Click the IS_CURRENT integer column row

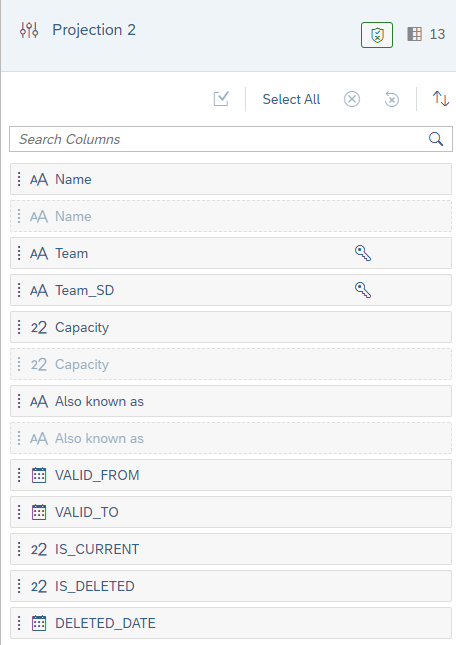pos(231,549)
